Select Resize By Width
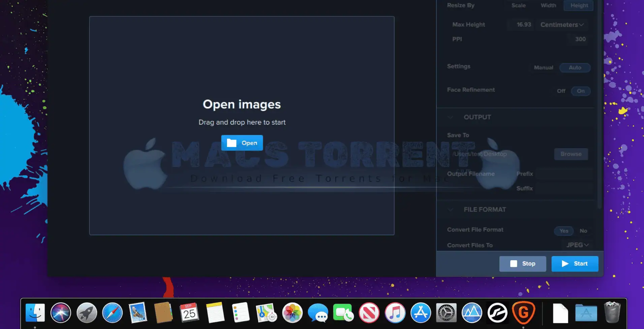 point(548,5)
